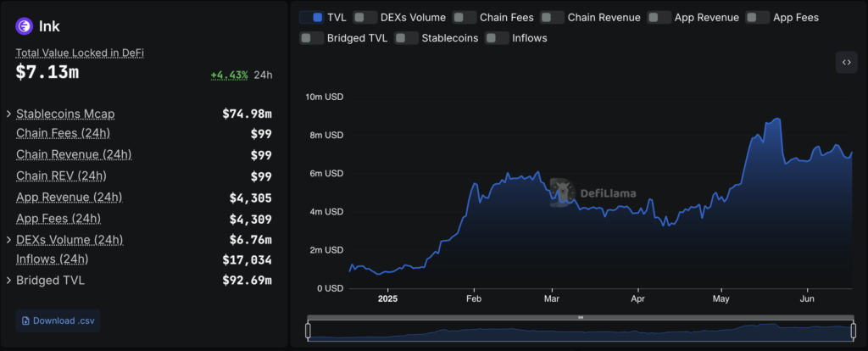Click the 0 USD axis label

pyautogui.click(x=330, y=288)
